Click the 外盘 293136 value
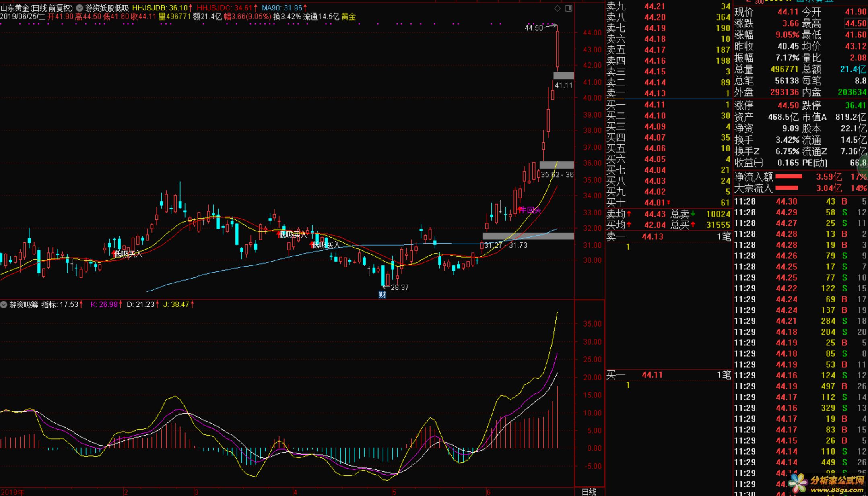 click(784, 92)
